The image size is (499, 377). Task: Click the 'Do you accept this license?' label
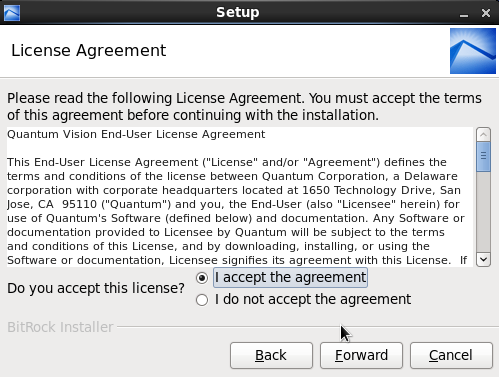tap(96, 288)
